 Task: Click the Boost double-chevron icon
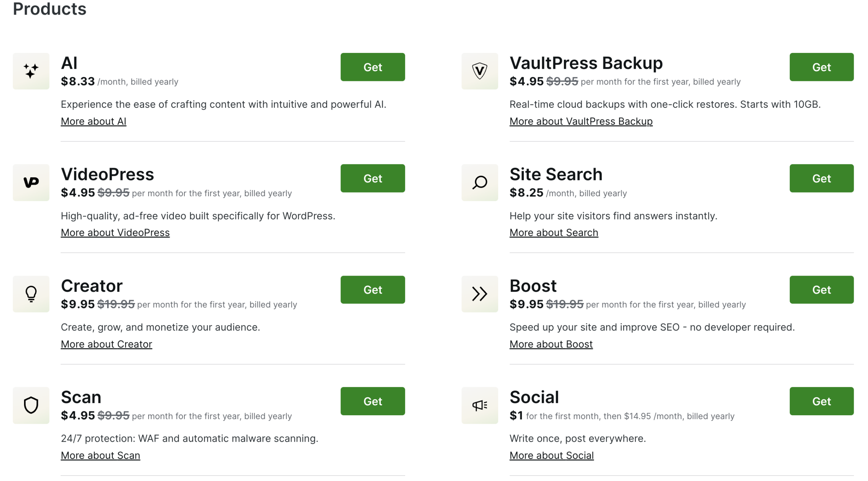(x=479, y=294)
